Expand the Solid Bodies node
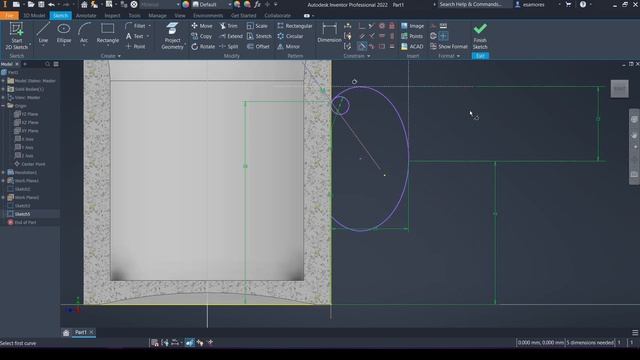This screenshot has height=360, width=640. [3, 89]
